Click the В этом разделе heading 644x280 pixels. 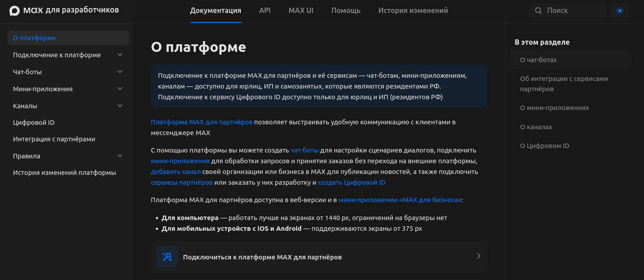(542, 42)
